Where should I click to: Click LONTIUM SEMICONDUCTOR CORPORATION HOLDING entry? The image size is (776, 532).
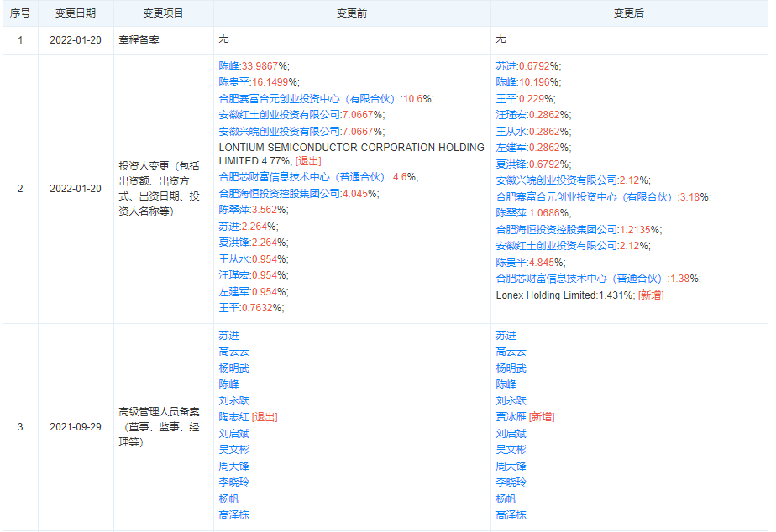(351, 148)
